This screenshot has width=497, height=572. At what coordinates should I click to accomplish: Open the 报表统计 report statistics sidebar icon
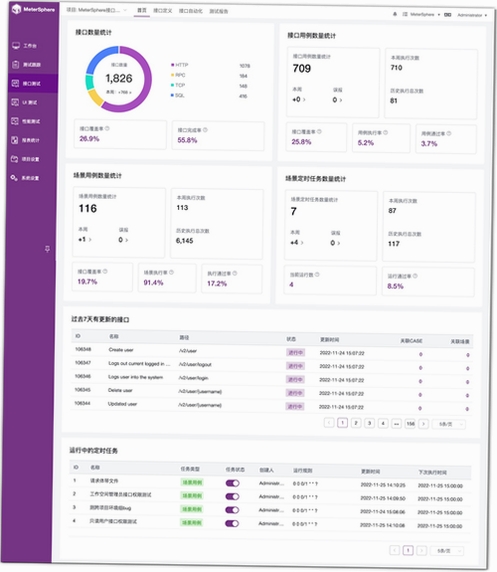coord(15,140)
